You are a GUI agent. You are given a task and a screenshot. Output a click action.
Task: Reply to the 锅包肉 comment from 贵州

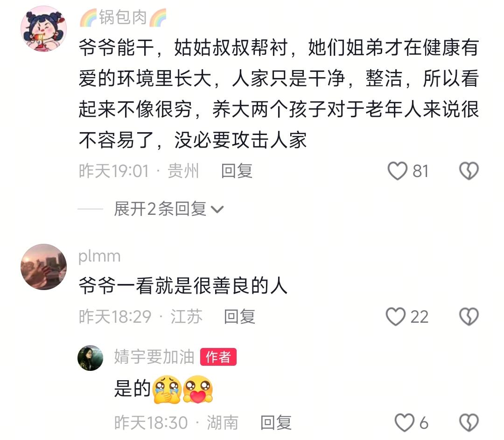237,171
